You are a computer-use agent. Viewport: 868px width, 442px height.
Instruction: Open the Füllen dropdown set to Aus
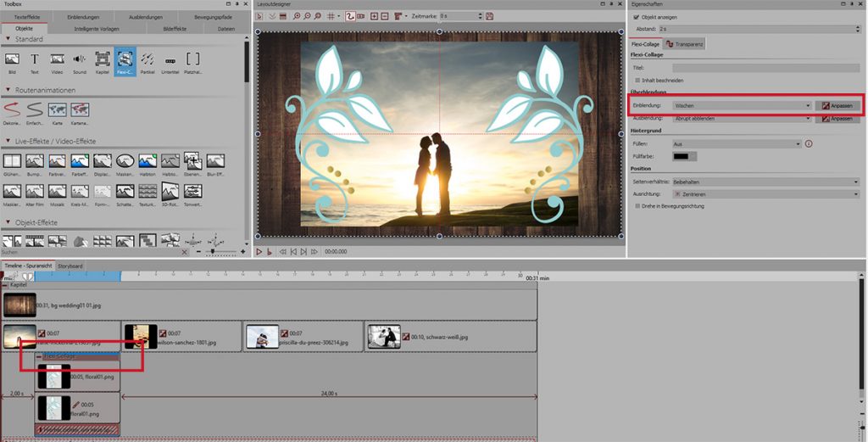tap(735, 144)
